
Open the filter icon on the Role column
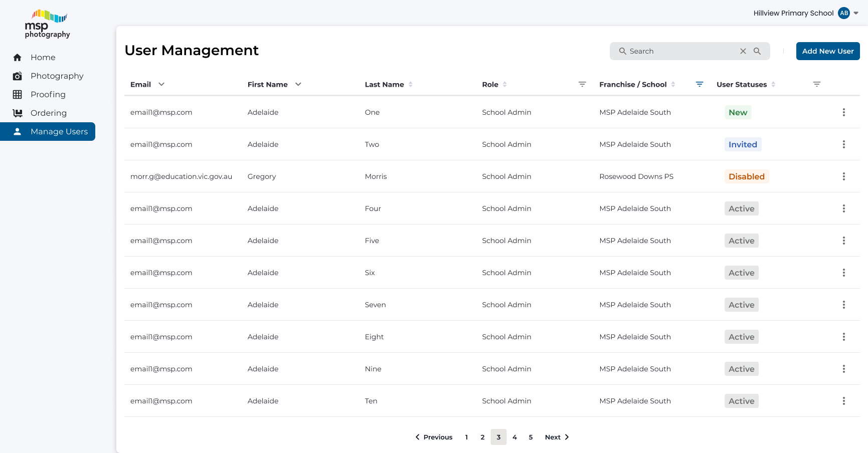click(582, 84)
